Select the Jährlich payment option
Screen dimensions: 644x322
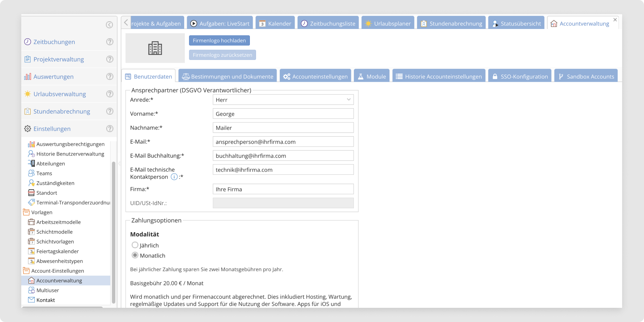pyautogui.click(x=135, y=245)
